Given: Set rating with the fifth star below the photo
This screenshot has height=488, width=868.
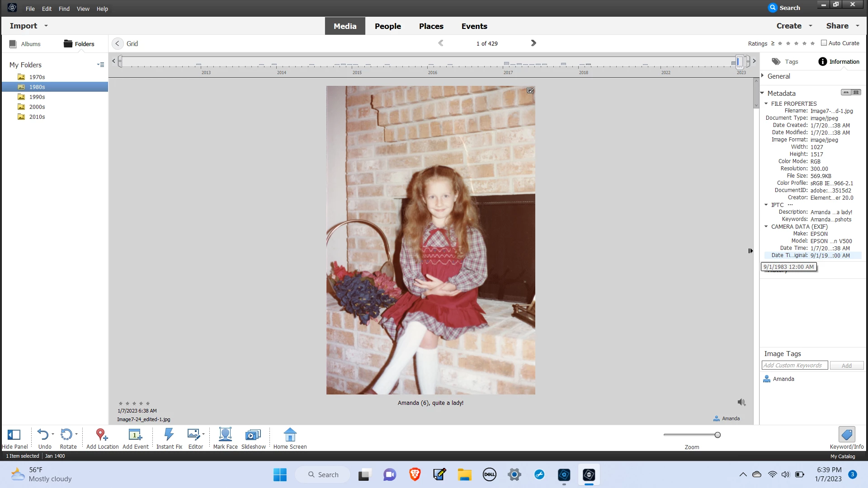Looking at the screenshot, I should click(148, 404).
